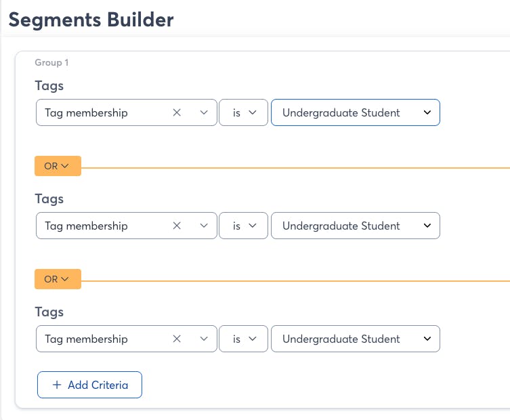Open the "is" operator dropdown in second row
The height and width of the screenshot is (420, 510).
(x=243, y=226)
